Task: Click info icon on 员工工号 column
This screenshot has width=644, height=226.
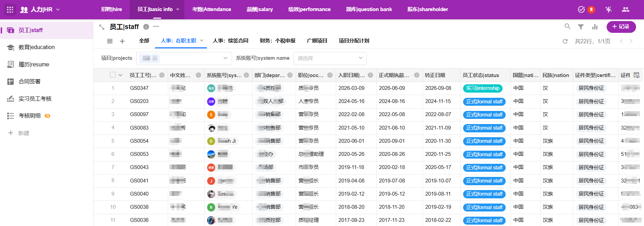Action: point(162,75)
